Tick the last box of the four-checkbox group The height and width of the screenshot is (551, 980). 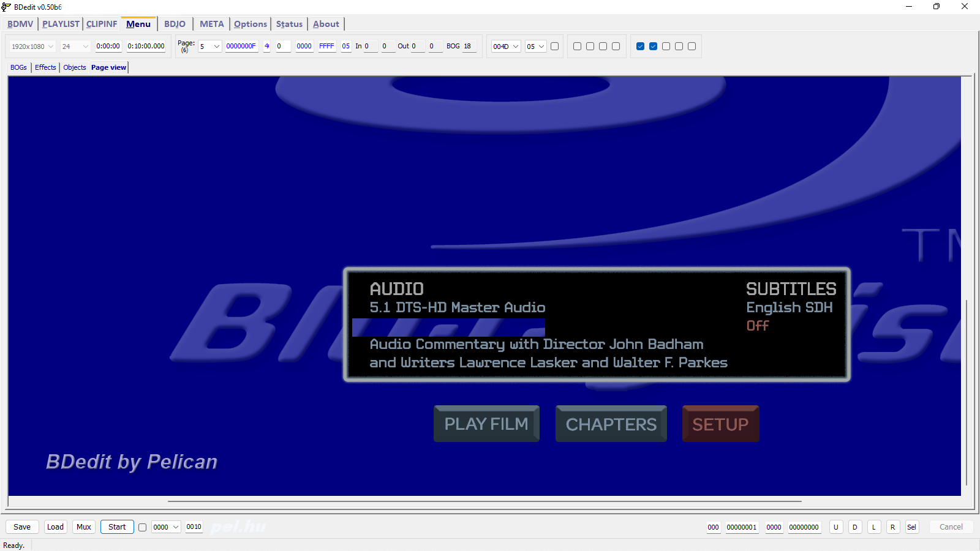pos(616,47)
